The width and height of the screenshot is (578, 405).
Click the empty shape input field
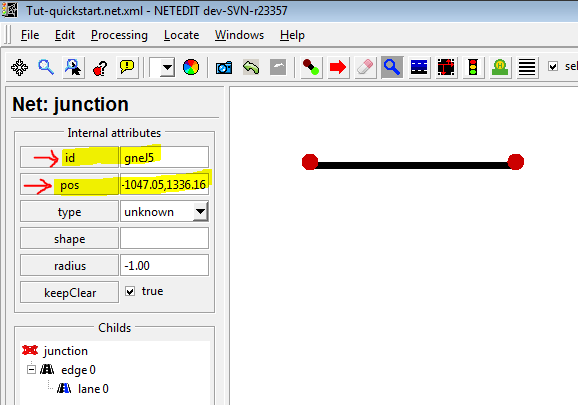click(164, 238)
